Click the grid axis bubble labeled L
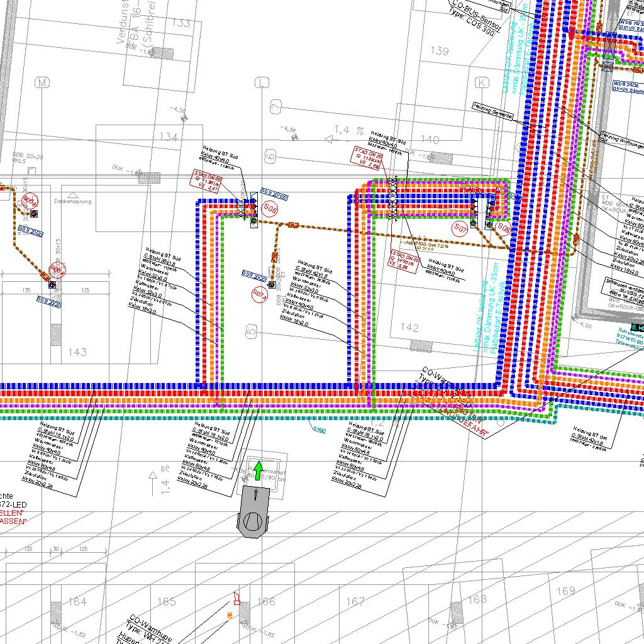Viewport: 644px width, 644px height. click(x=262, y=83)
